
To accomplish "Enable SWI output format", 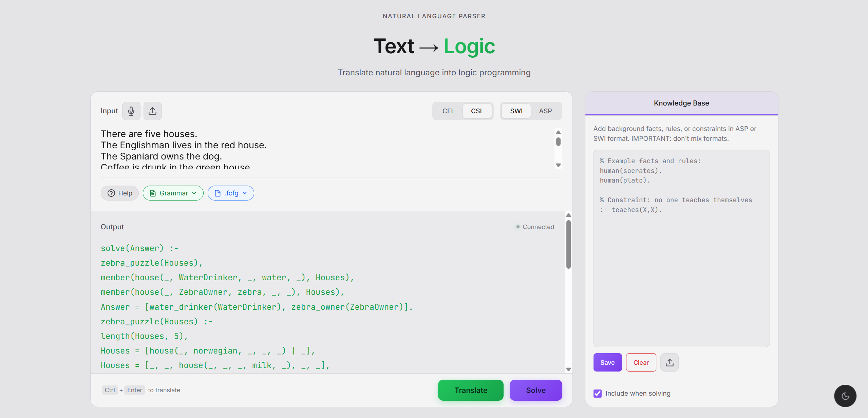I will 516,111.
